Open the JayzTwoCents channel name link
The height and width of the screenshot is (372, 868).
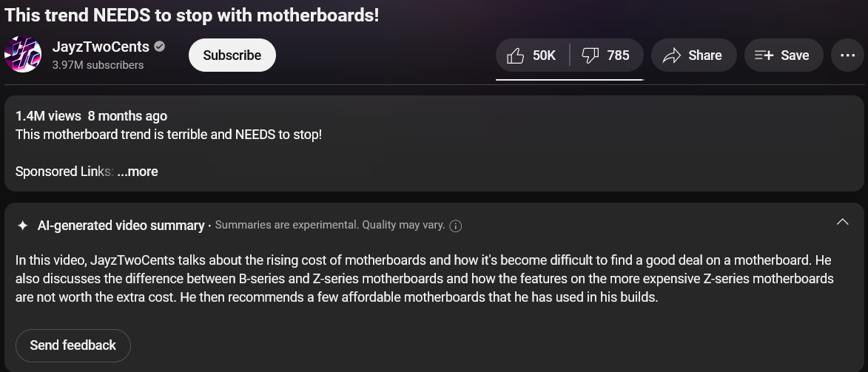click(x=101, y=47)
